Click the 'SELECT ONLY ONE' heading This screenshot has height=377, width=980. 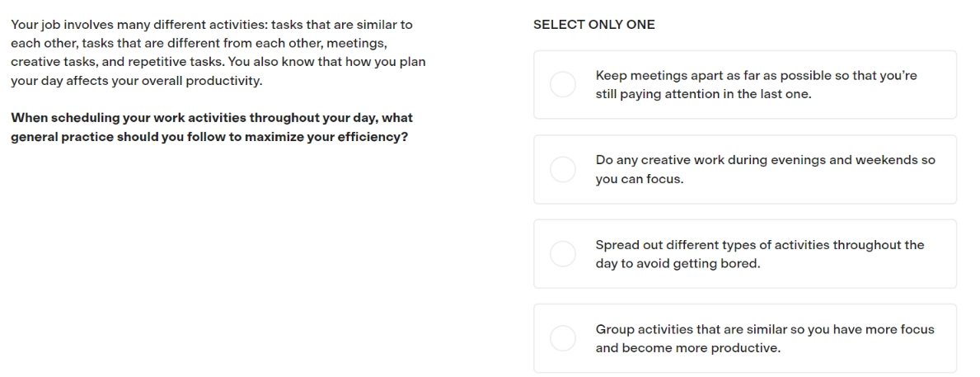tap(593, 25)
